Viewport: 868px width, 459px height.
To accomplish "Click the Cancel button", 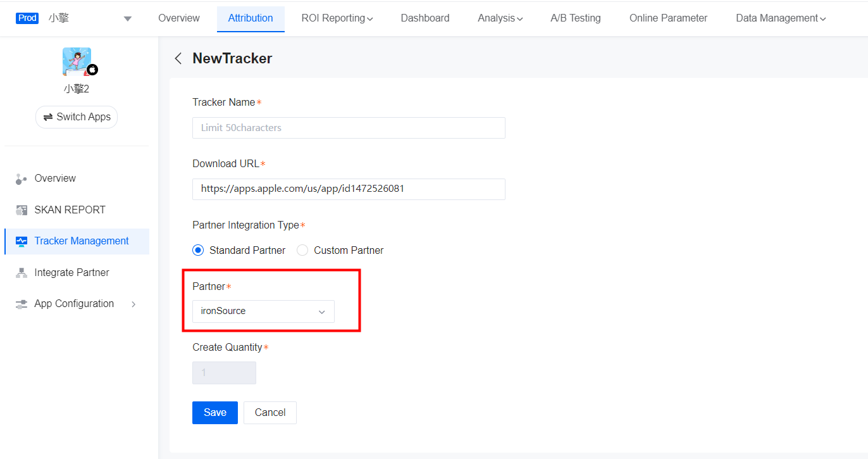I will 270,412.
